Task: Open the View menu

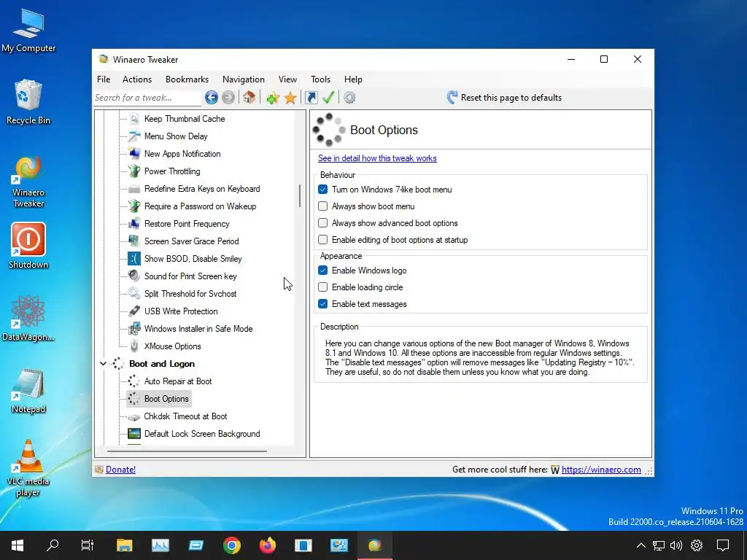Action: coord(287,79)
